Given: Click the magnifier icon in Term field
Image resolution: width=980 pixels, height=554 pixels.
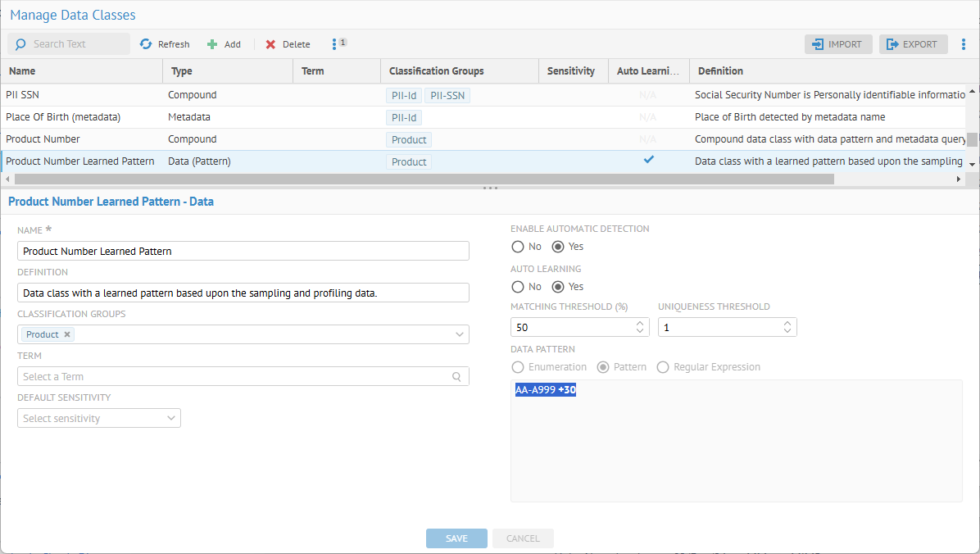Looking at the screenshot, I should tap(456, 377).
